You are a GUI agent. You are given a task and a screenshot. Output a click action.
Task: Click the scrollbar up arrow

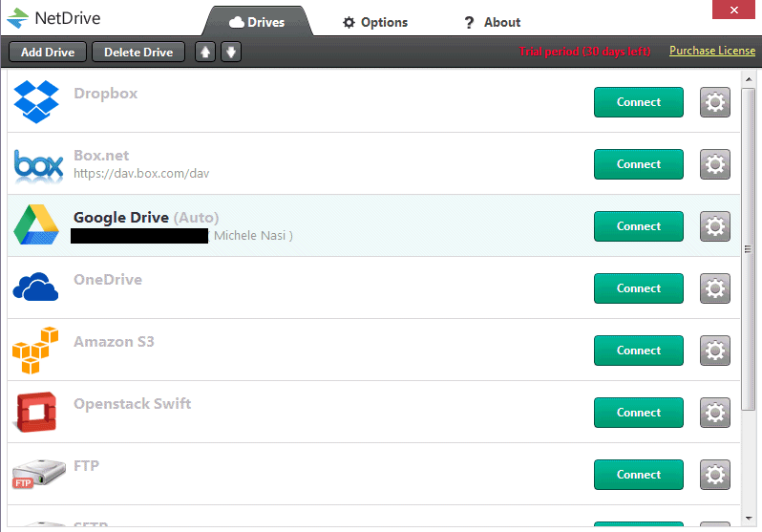click(x=749, y=78)
